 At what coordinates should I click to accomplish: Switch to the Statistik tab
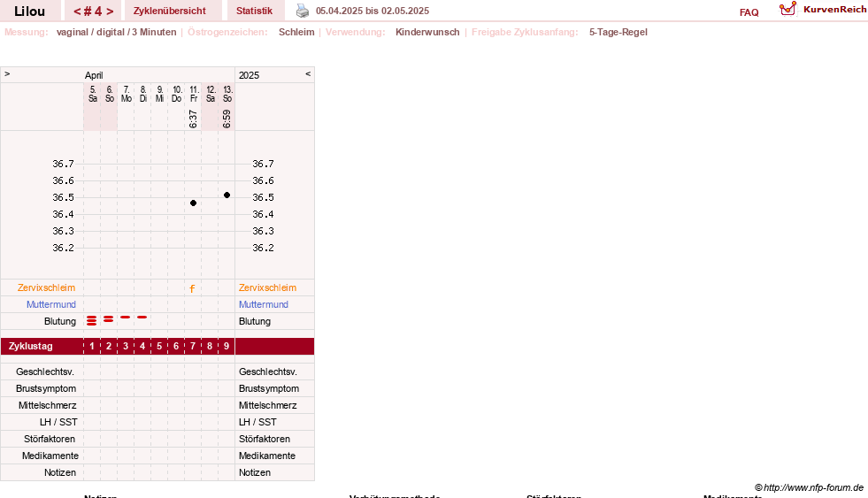coord(254,11)
